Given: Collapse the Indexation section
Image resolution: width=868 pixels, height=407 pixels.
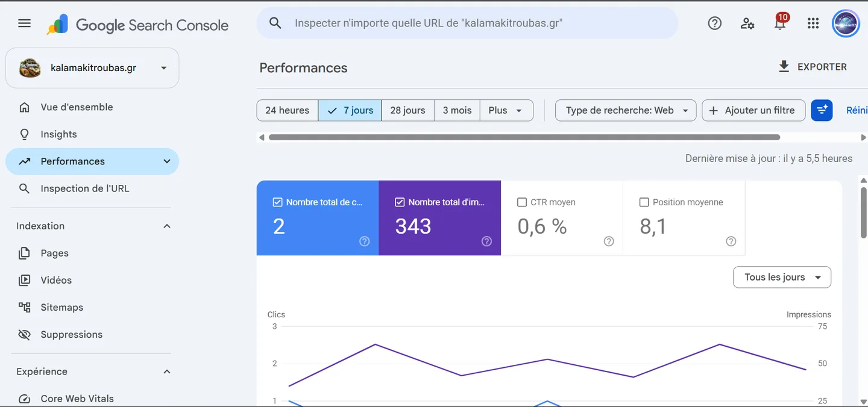Looking at the screenshot, I should [167, 226].
